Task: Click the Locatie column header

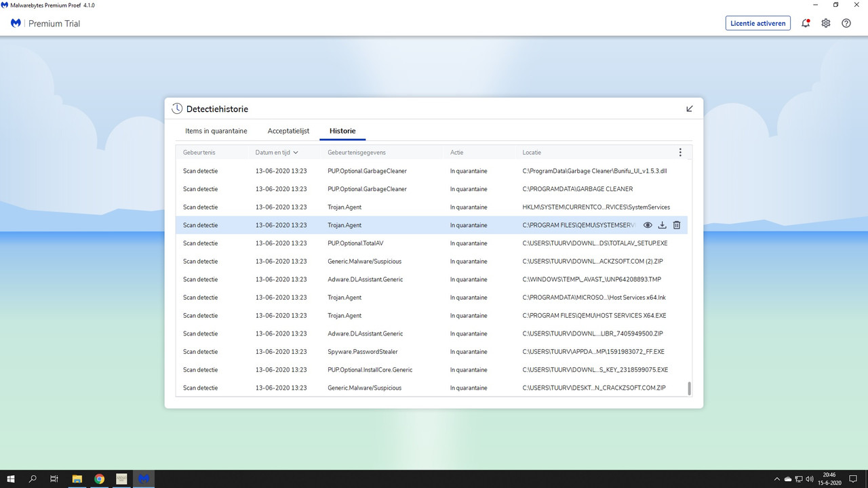Action: coord(532,152)
